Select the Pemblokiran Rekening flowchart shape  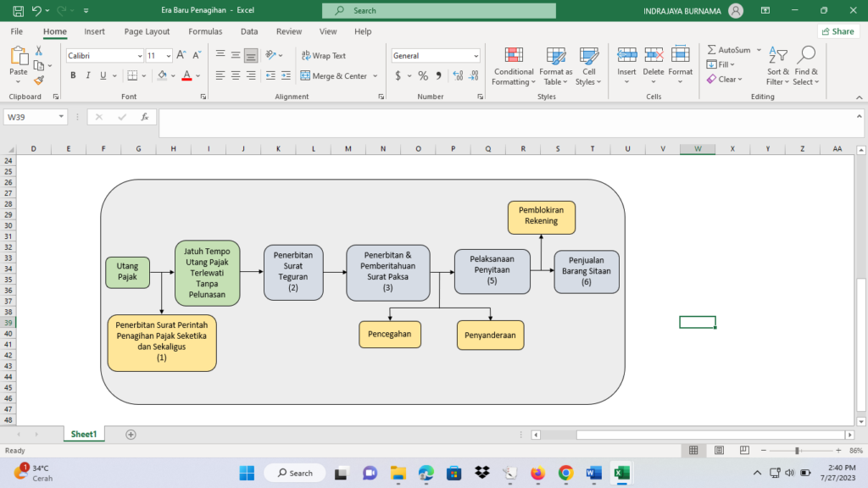tap(542, 217)
